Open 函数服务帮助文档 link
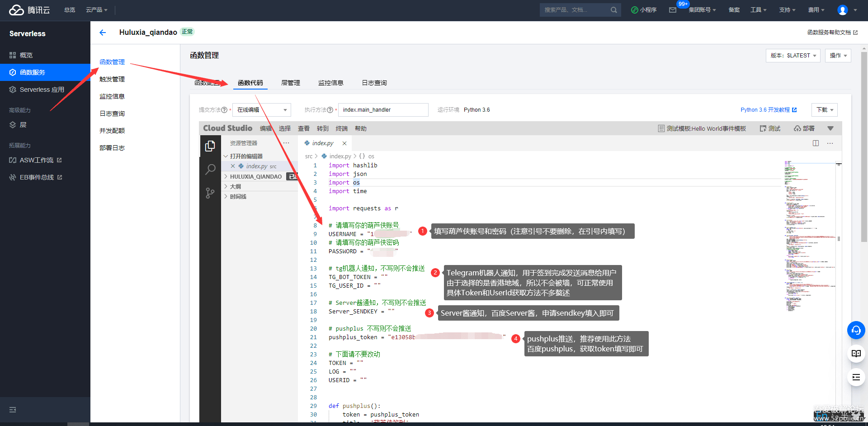868x426 pixels. [x=832, y=33]
